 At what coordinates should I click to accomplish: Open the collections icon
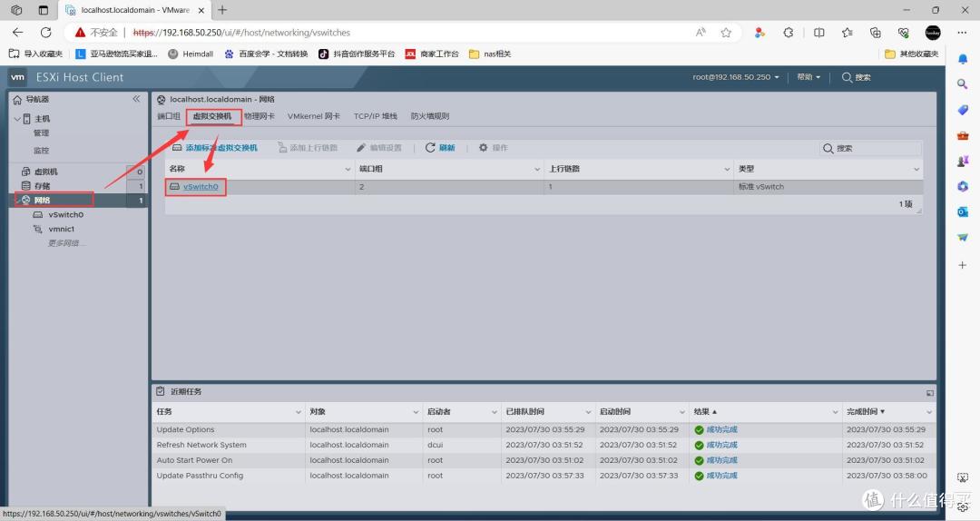pos(876,33)
